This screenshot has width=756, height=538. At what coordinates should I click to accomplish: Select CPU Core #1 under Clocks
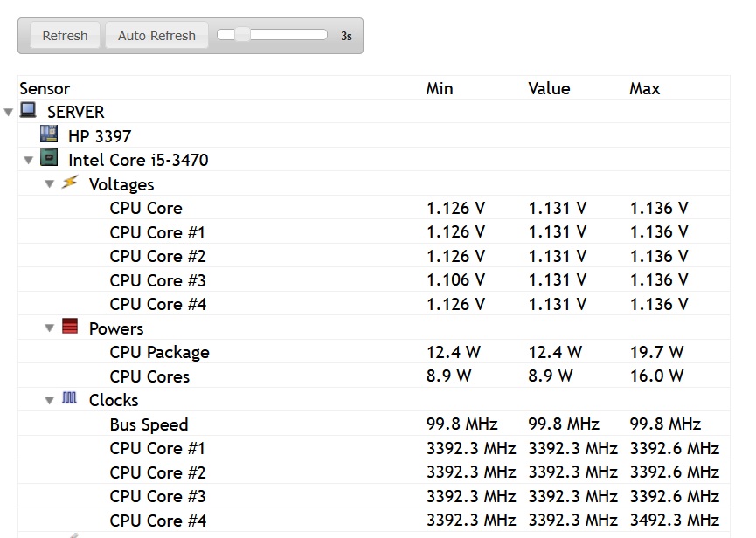click(374, 448)
